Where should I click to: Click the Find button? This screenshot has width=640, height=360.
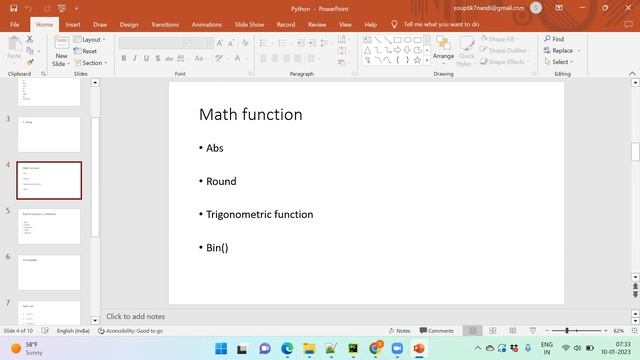[x=554, y=39]
